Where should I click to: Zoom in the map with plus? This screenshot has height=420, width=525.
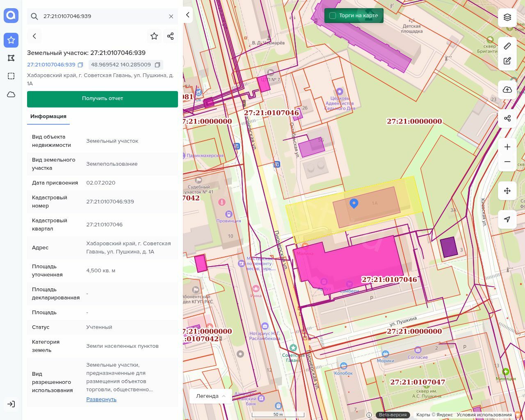[x=507, y=147]
